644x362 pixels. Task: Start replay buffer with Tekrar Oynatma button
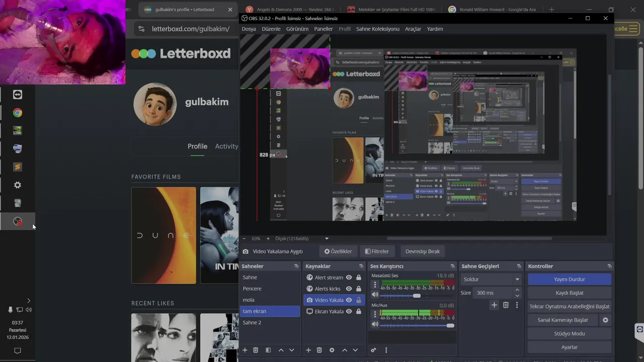tap(570, 306)
